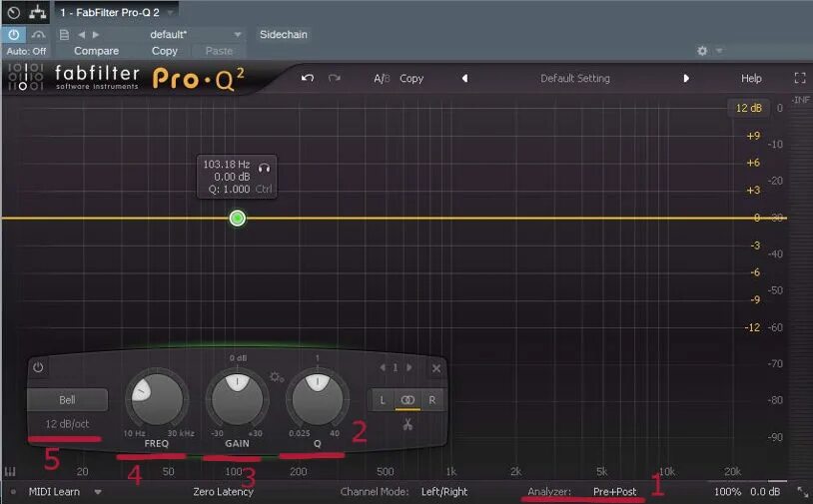
Task: Delete the band with the X button
Action: pos(436,368)
